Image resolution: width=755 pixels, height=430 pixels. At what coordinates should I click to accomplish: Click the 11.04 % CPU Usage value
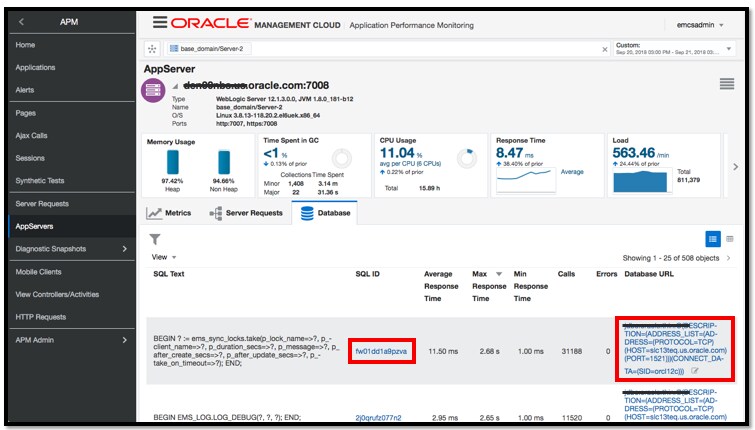pyautogui.click(x=401, y=153)
